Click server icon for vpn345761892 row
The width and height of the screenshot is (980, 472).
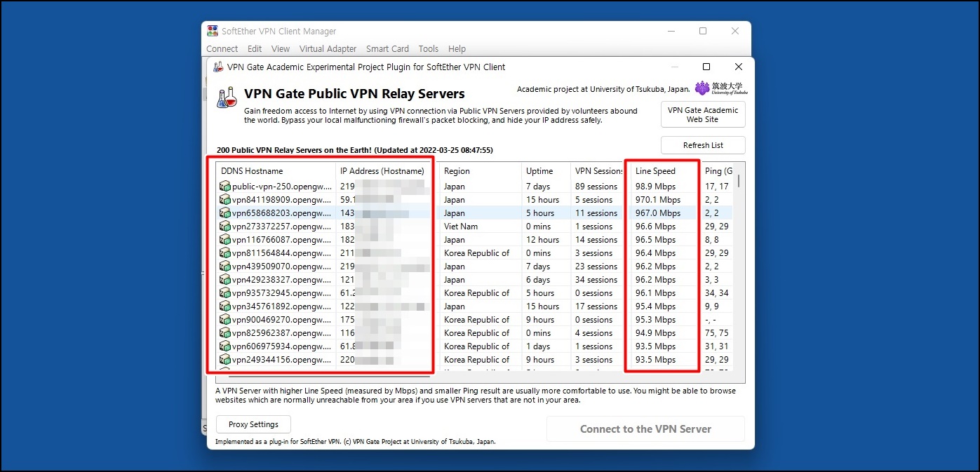tap(225, 306)
